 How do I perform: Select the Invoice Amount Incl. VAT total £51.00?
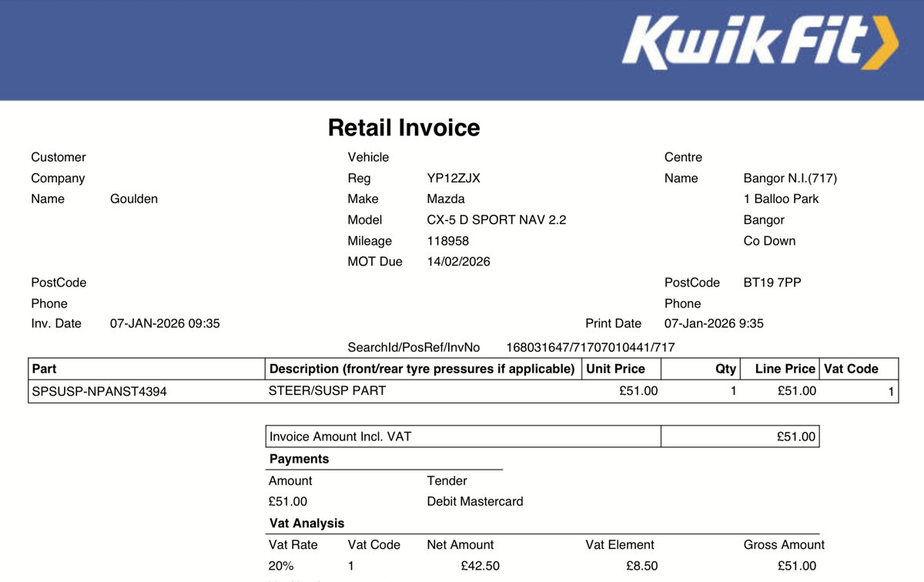795,436
